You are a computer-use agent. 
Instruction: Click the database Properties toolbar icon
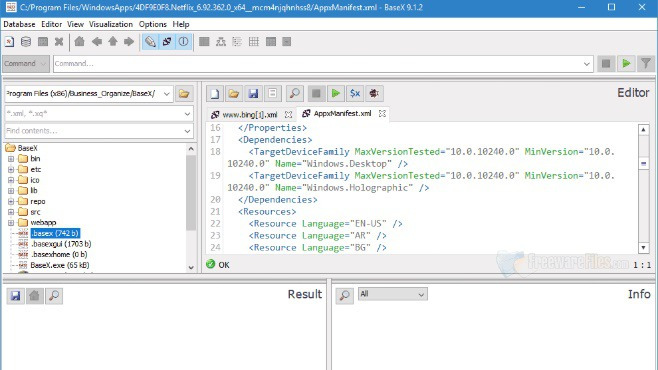[x=43, y=42]
